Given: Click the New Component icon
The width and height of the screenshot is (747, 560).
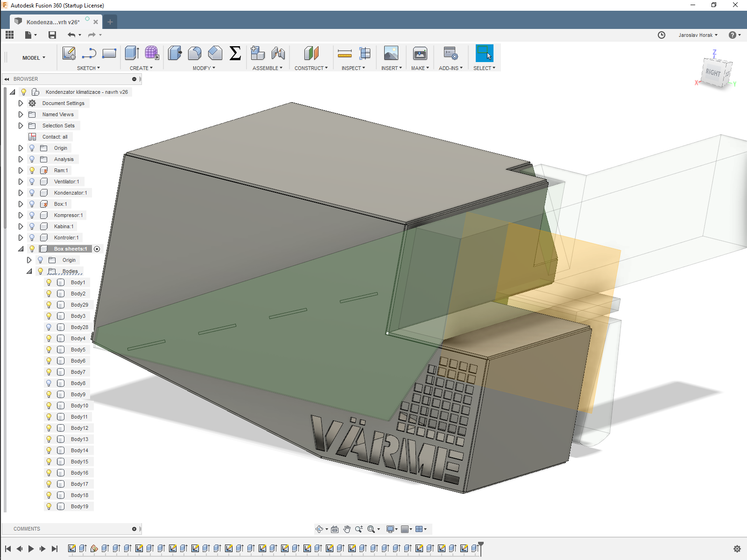Looking at the screenshot, I should click(258, 53).
